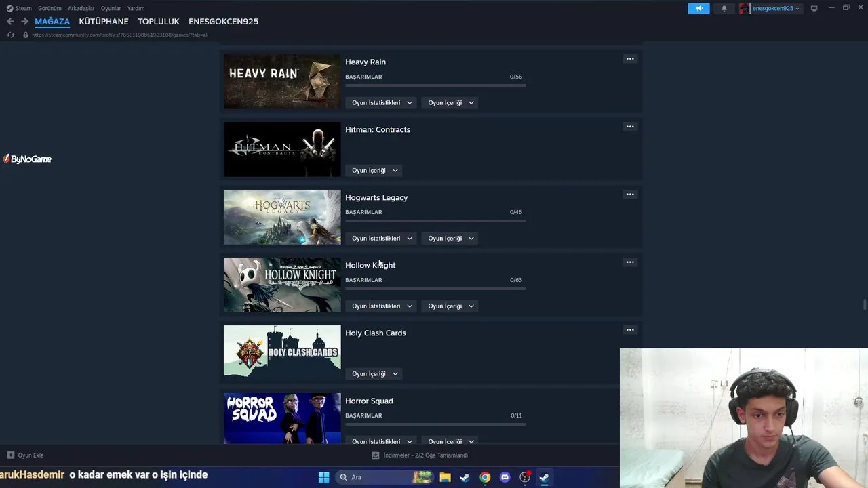Open the Windows Start menu

tap(323, 477)
